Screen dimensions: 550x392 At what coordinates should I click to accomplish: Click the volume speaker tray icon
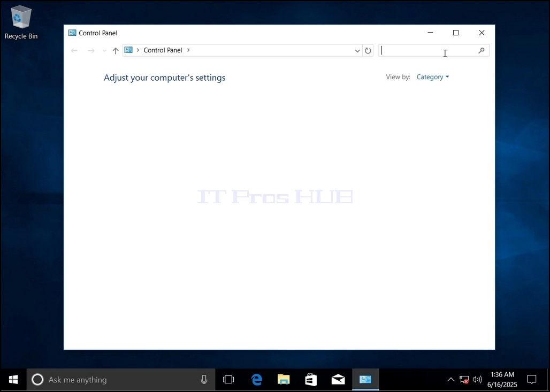pos(477,379)
